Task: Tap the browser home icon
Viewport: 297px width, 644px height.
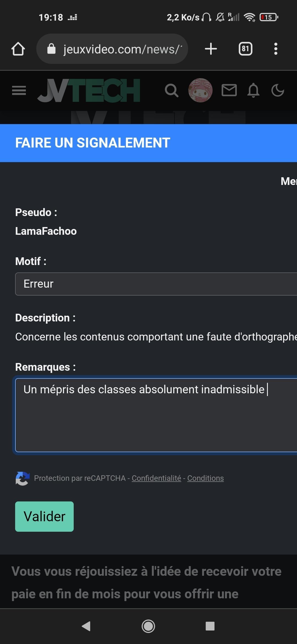Action: 18,49
